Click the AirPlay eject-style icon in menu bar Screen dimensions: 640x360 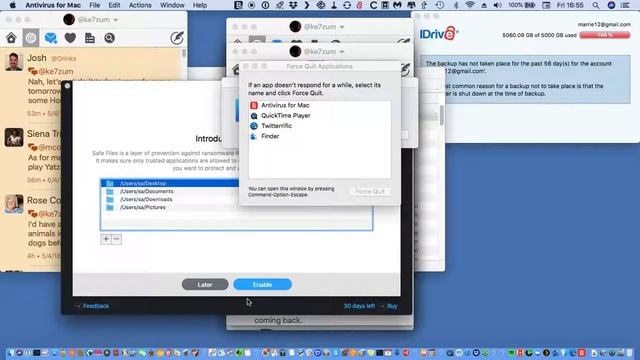[484, 5]
